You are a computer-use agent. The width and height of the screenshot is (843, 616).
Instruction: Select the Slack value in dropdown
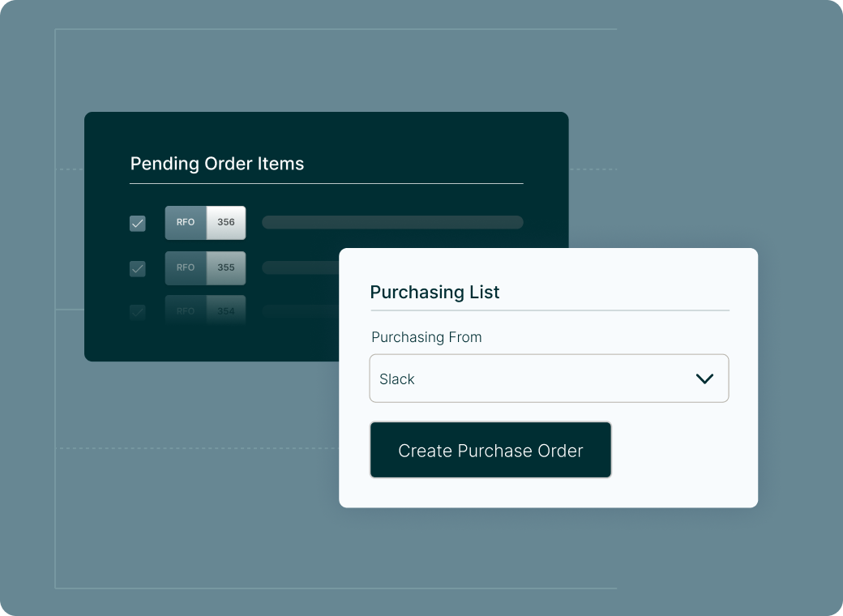point(396,379)
